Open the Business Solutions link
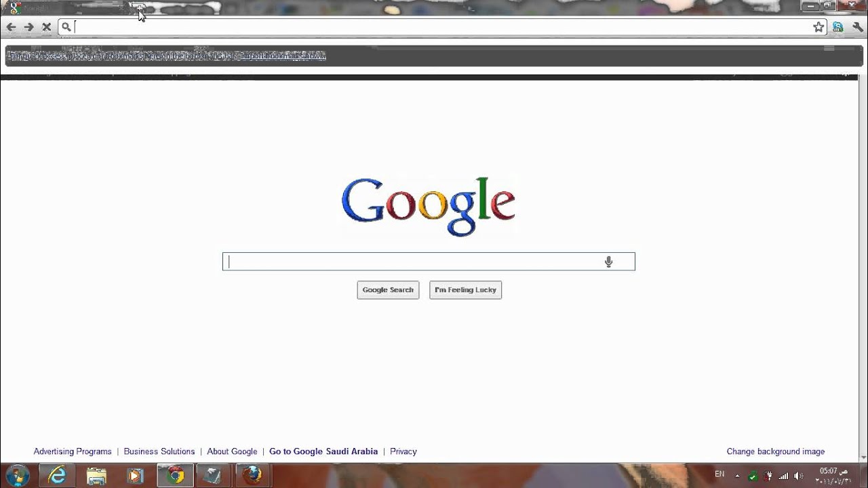Image resolution: width=868 pixels, height=488 pixels. pos(159,451)
